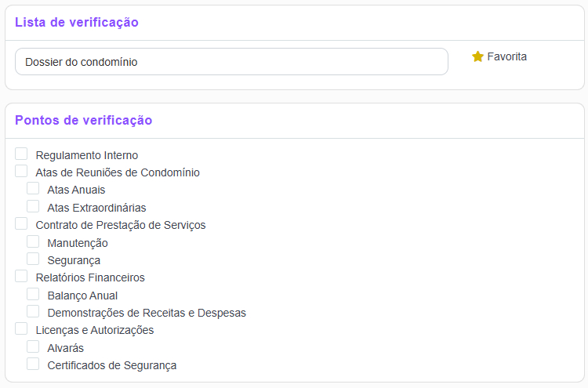The image size is (588, 388).
Task: Click the Favorita star icon
Action: [477, 56]
